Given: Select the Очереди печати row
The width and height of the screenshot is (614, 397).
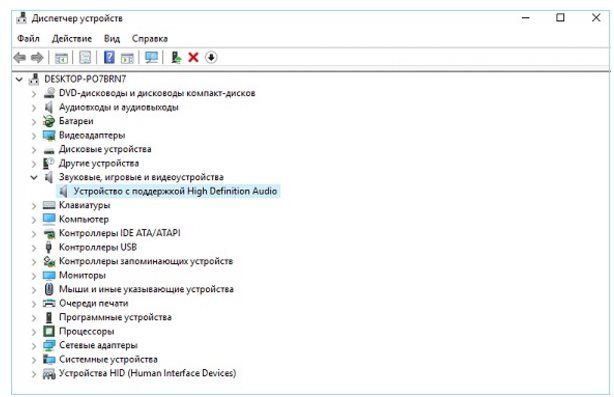Looking at the screenshot, I should (94, 303).
